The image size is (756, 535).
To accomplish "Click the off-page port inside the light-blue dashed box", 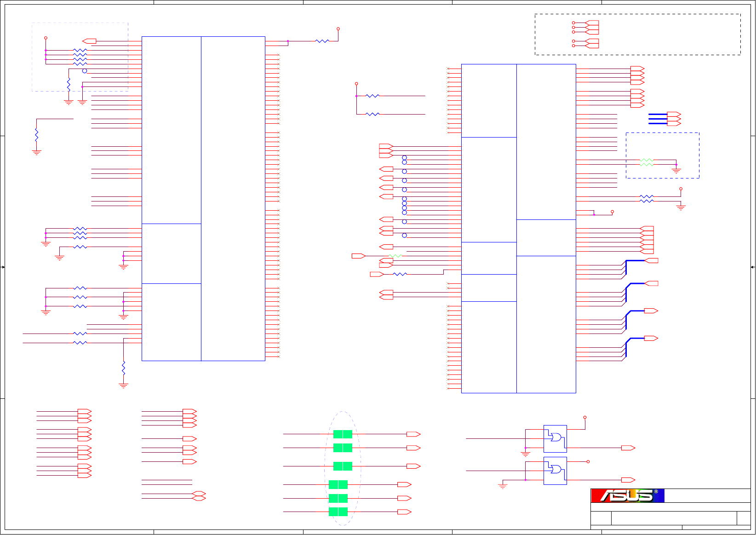I will [x=89, y=41].
